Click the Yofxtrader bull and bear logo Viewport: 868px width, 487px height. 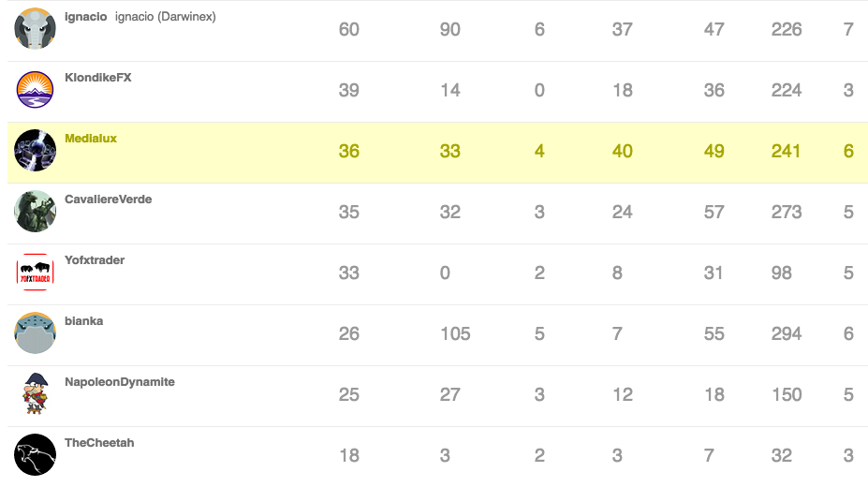[36, 273]
